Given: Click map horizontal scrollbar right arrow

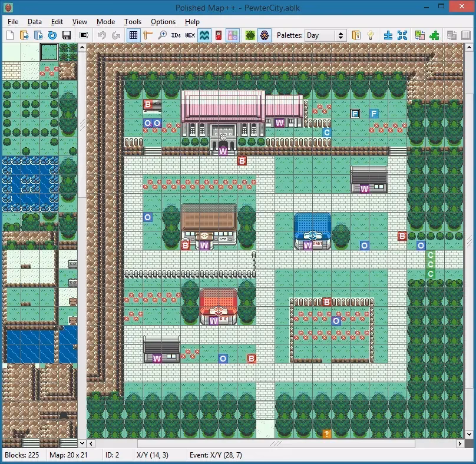Looking at the screenshot, I should click(460, 443).
